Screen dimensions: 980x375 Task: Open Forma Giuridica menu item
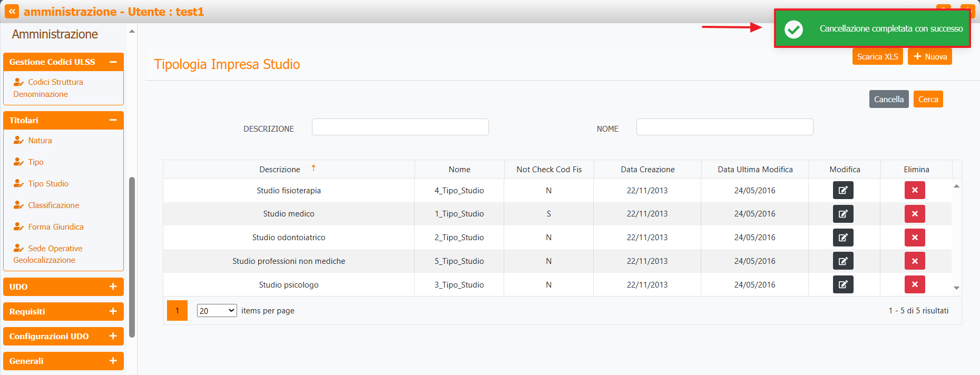(x=55, y=227)
